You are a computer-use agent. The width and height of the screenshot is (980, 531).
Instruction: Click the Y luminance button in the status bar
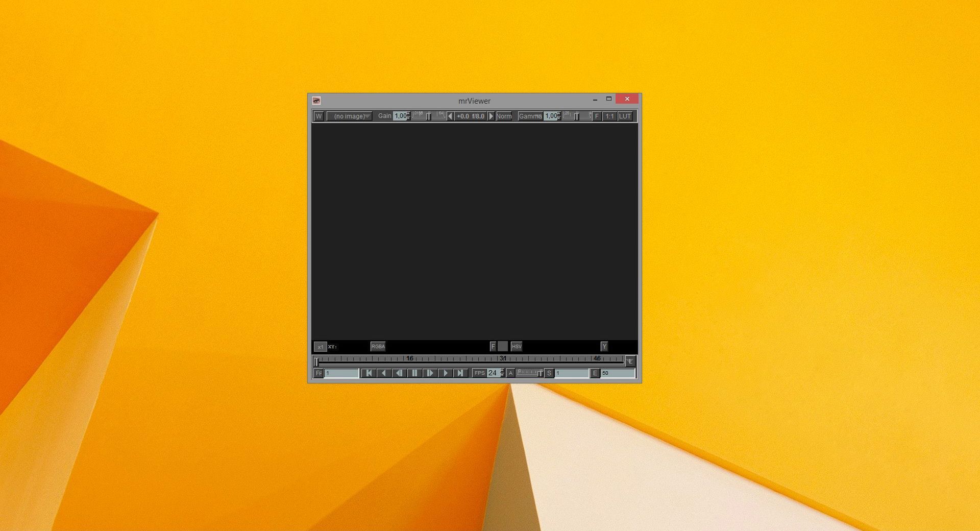coord(604,347)
